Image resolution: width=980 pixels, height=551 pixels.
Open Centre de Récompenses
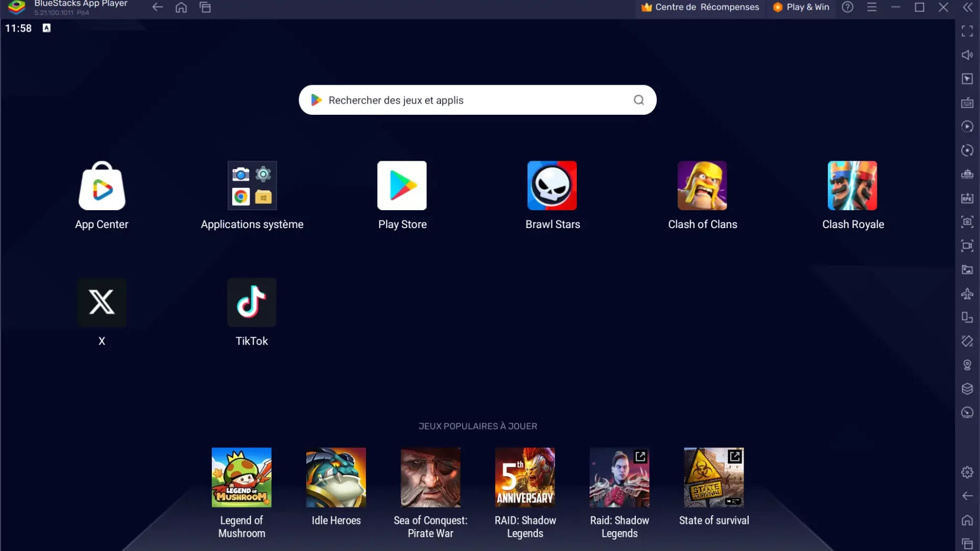700,7
